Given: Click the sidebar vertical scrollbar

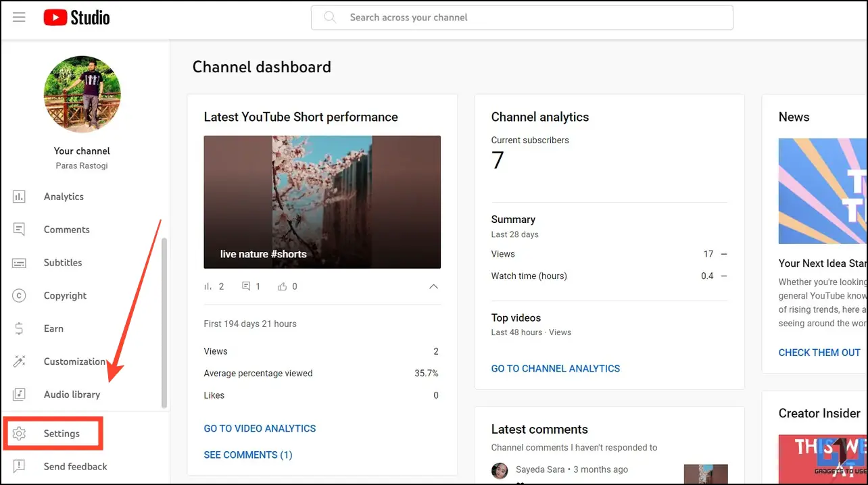Looking at the screenshot, I should pyautogui.click(x=164, y=323).
